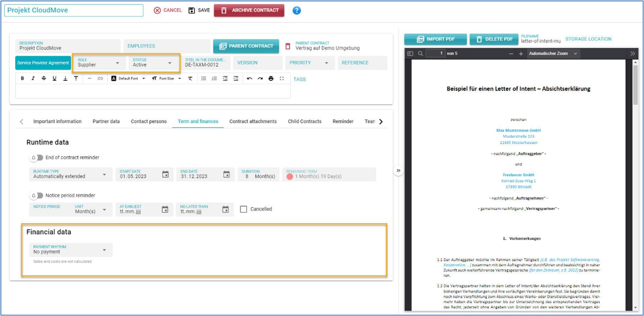Click the blue help question mark icon
The width and height of the screenshot is (644, 316).
(x=297, y=10)
